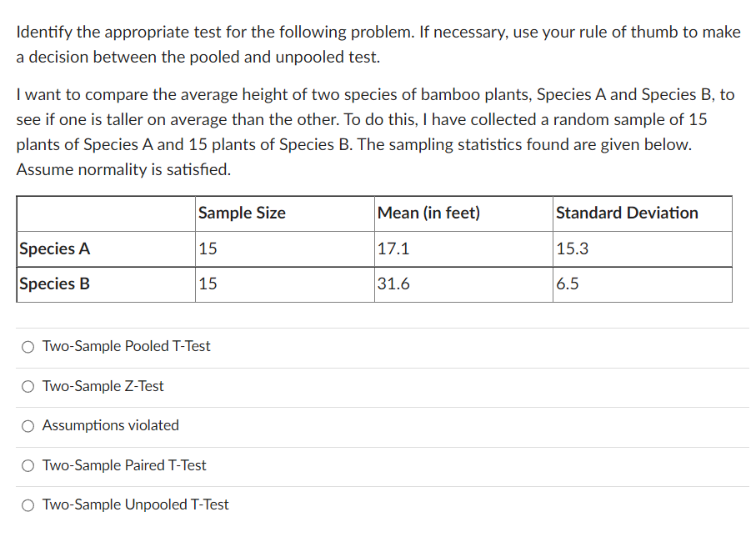Click the Species B row label
The image size is (756, 542).
click(x=54, y=284)
